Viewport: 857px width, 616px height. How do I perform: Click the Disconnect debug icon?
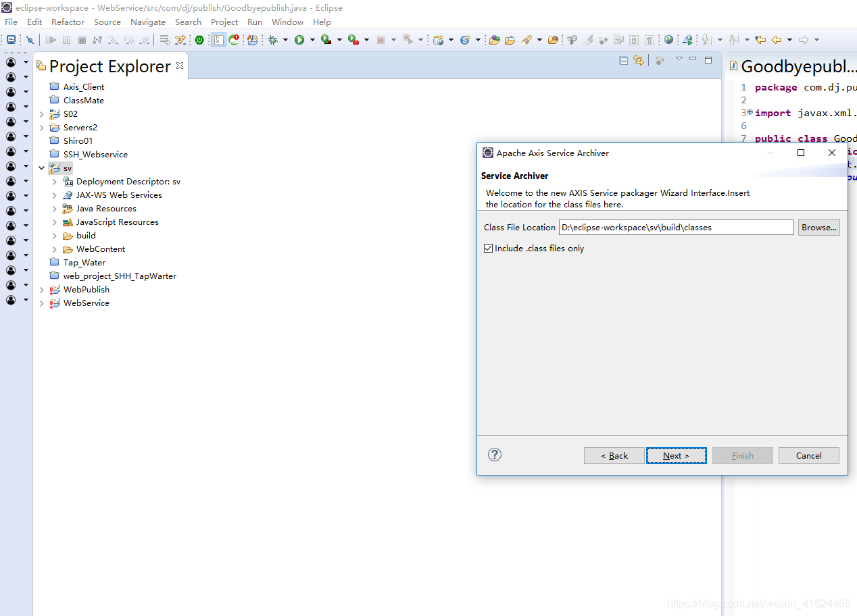(x=97, y=40)
